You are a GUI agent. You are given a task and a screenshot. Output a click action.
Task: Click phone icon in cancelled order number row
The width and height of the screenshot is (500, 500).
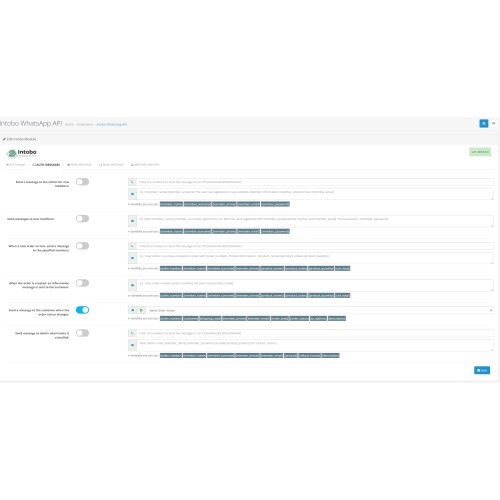click(132, 333)
